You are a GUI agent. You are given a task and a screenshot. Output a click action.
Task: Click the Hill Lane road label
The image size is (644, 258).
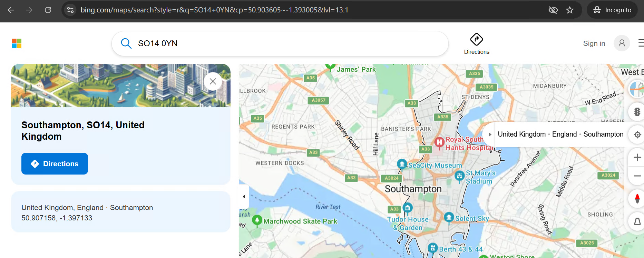point(376,144)
